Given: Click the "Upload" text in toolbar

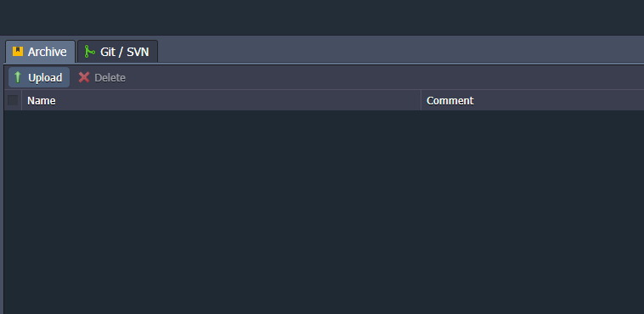Looking at the screenshot, I should [x=45, y=77].
